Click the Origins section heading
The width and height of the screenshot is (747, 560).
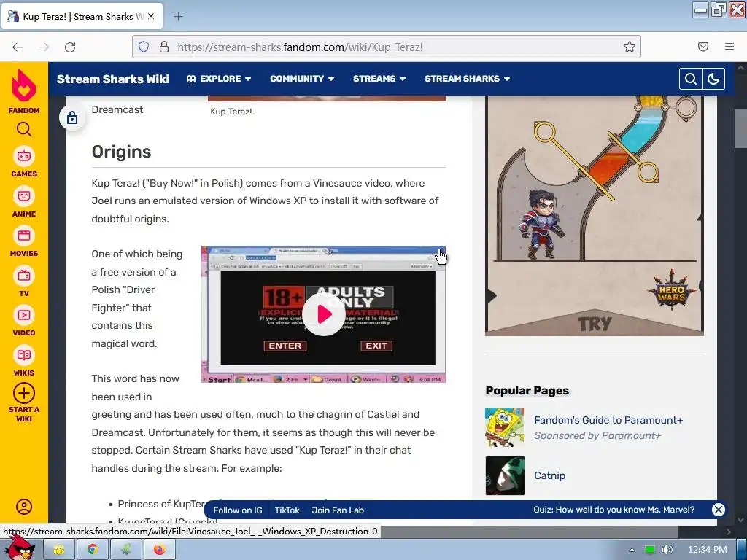coord(122,152)
